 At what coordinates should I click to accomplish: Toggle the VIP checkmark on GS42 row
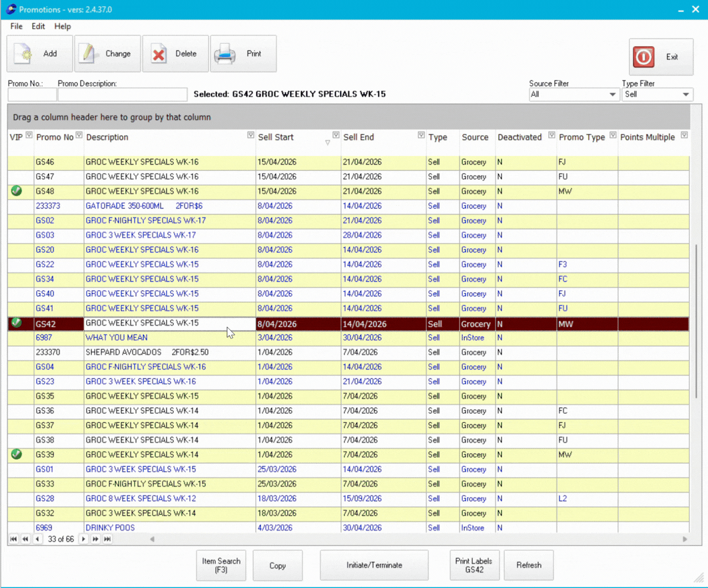point(17,323)
